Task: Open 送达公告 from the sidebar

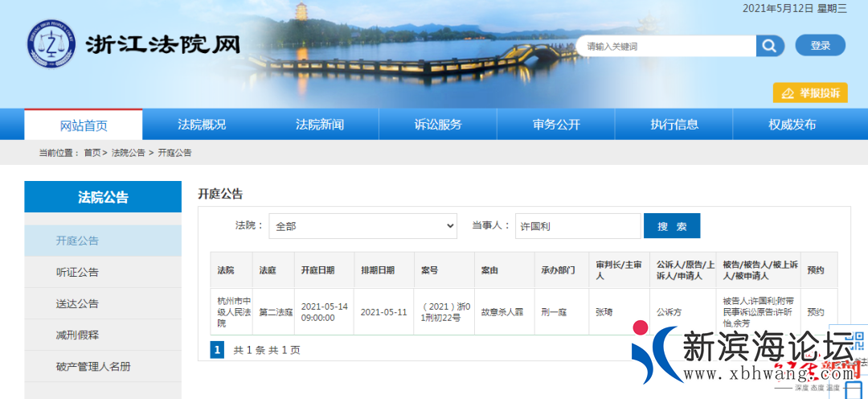Action: [x=78, y=303]
